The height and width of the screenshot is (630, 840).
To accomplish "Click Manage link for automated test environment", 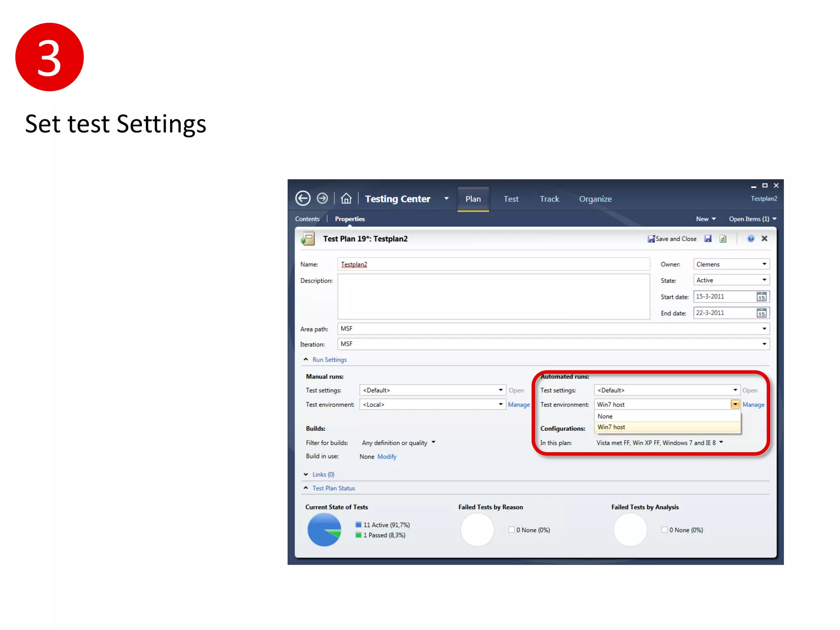I will [753, 405].
